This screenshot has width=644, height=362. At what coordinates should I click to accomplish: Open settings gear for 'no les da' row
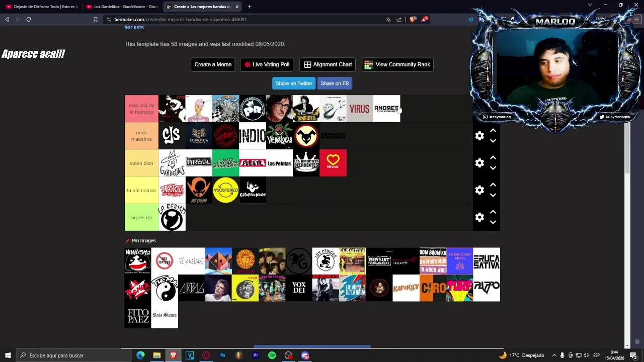click(x=479, y=217)
